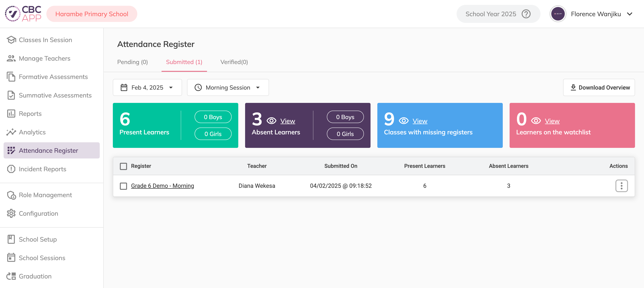The image size is (644, 288).
Task: Click the Manage Teachers people icon
Action: pyautogui.click(x=11, y=58)
